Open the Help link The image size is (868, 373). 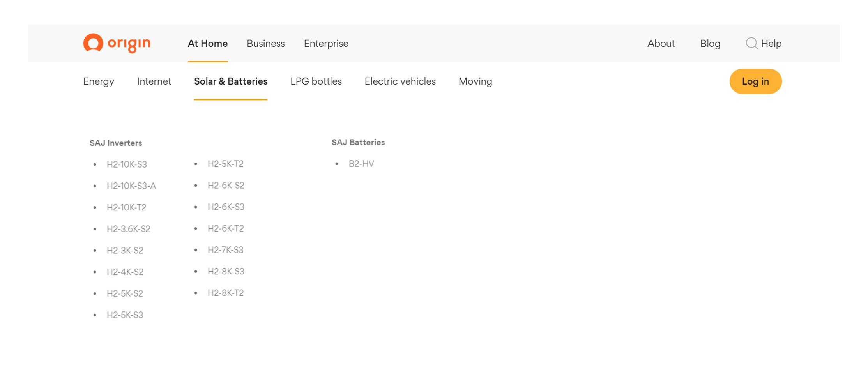[771, 43]
